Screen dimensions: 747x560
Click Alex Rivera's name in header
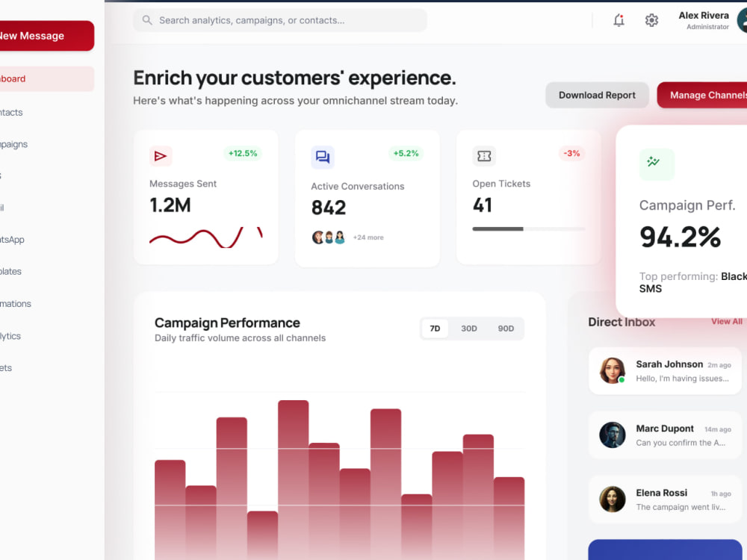tap(704, 15)
